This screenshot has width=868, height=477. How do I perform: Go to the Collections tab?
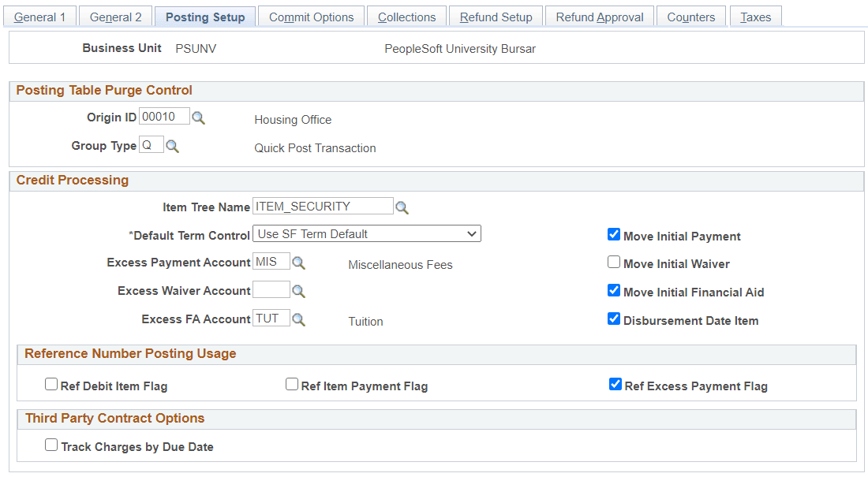[406, 16]
